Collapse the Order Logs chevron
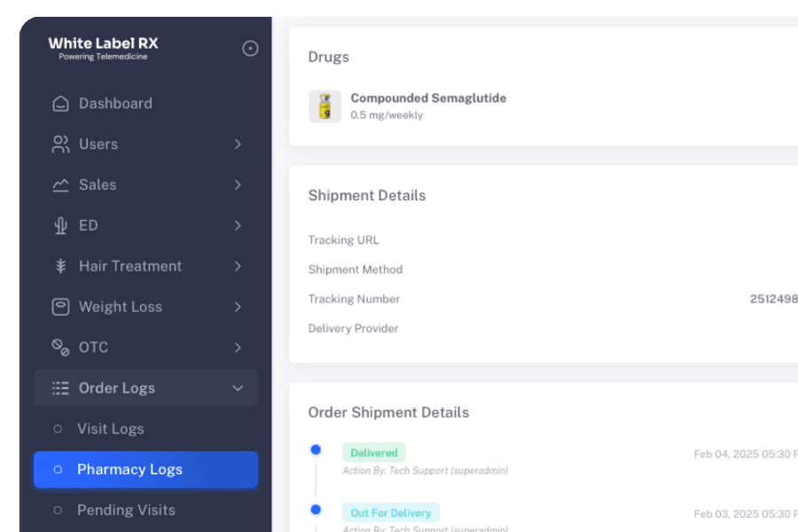798x532 pixels. [x=238, y=388]
